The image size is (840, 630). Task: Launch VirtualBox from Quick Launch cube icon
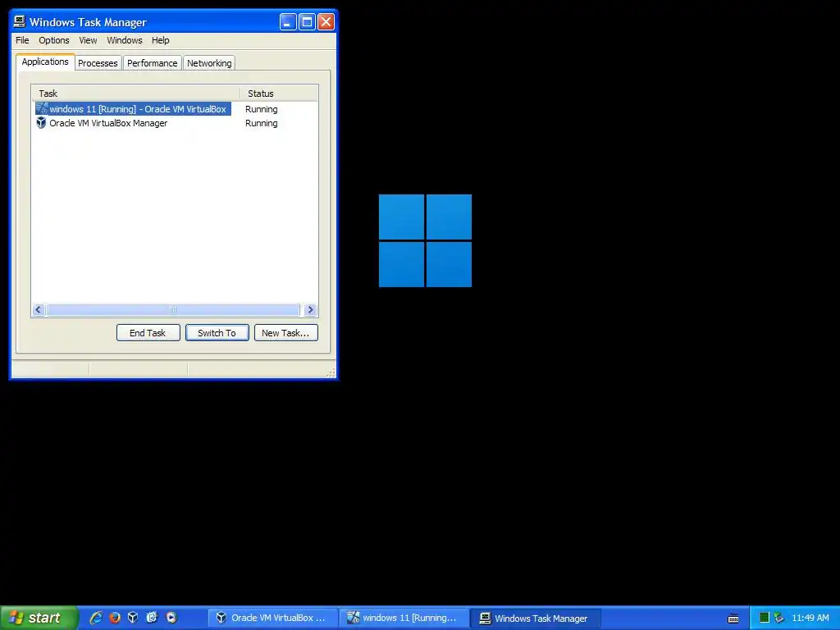click(133, 618)
